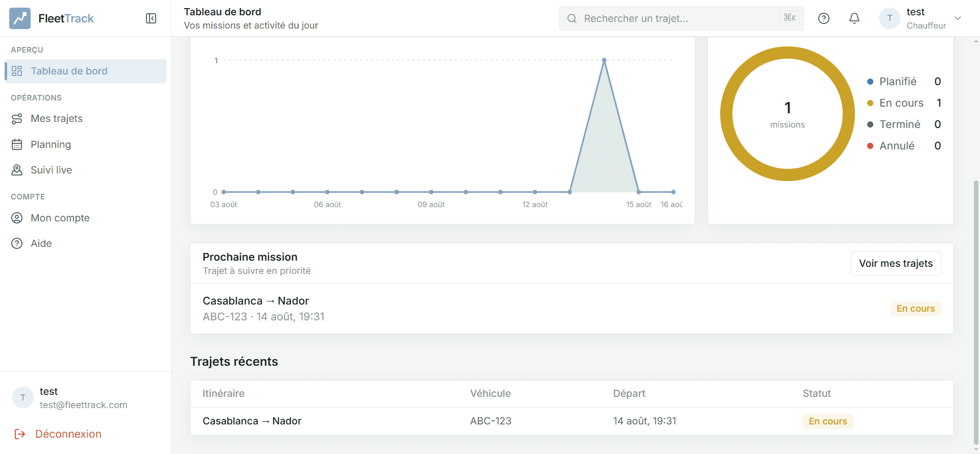
Task: Click the chart peak data point
Action: [604, 60]
